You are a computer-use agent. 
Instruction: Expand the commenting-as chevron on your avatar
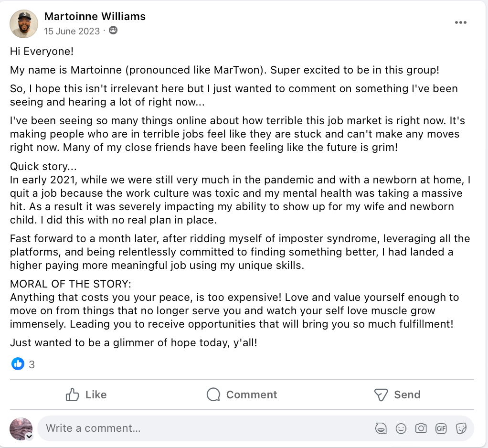pyautogui.click(x=29, y=436)
